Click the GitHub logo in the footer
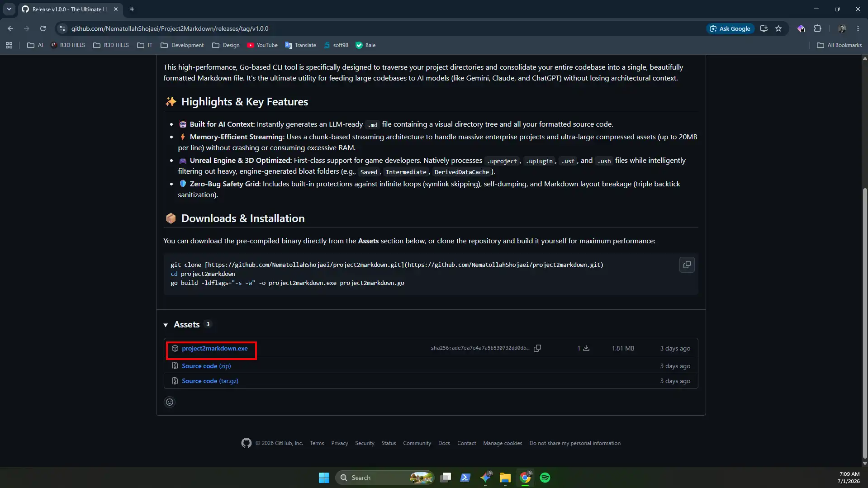The width and height of the screenshot is (868, 488). (x=247, y=443)
